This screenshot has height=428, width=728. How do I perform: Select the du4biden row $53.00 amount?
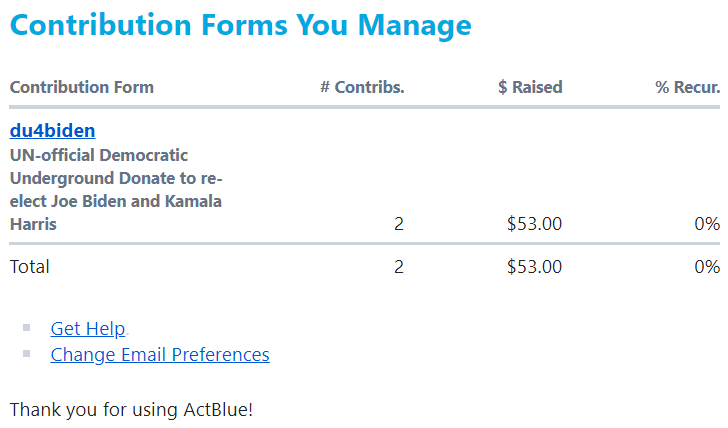click(x=534, y=224)
